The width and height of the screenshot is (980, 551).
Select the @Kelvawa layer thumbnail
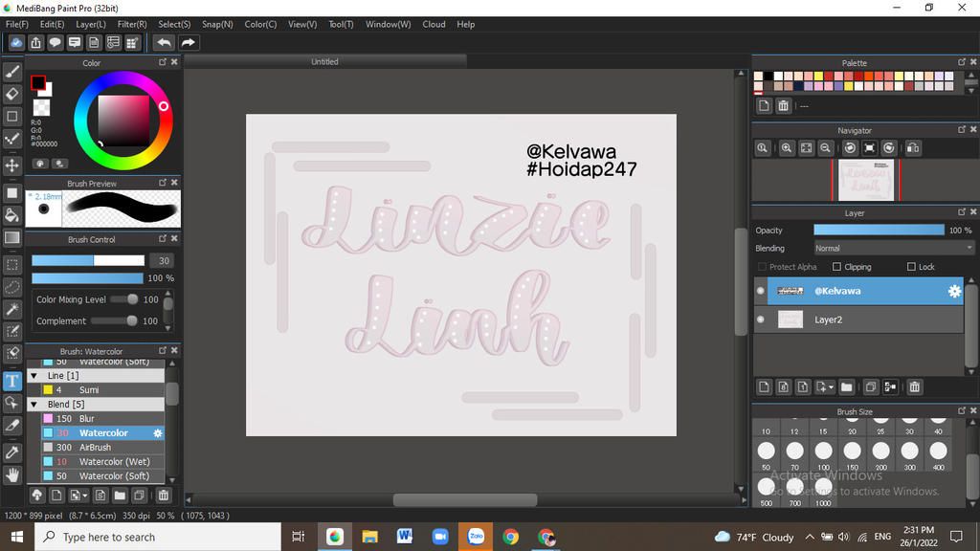790,291
